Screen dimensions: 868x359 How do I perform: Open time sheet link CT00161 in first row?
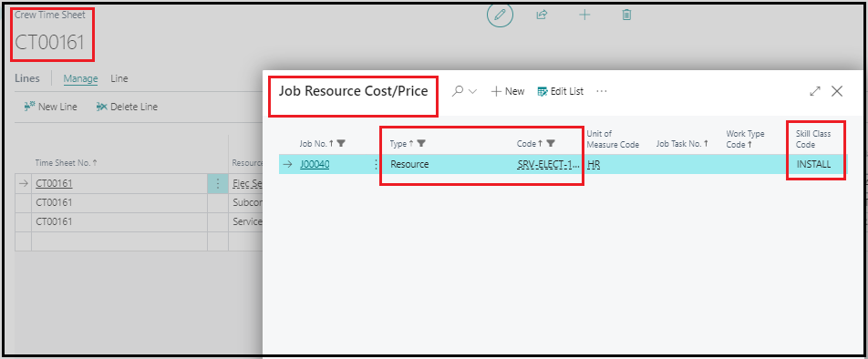(x=54, y=184)
